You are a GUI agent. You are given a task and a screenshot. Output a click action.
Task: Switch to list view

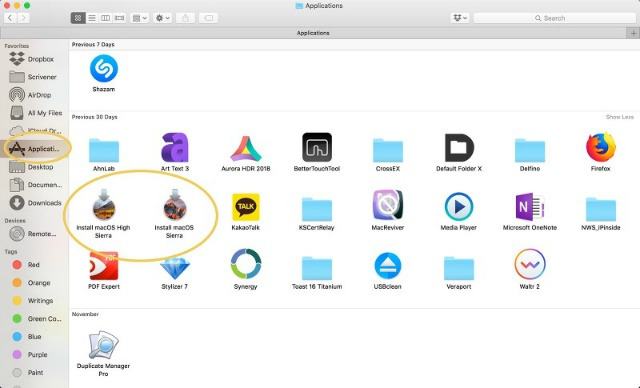92,18
